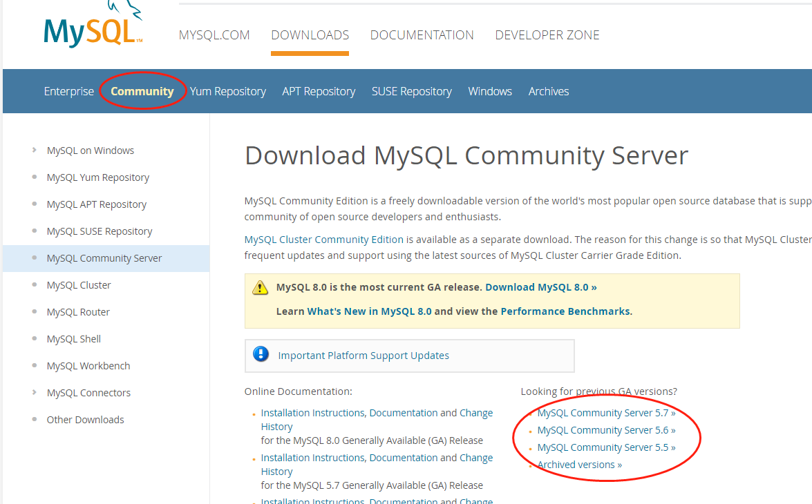Screen dimensions: 812x504
Task: Open MySQL SUSE Repository in sidebar
Action: (100, 231)
